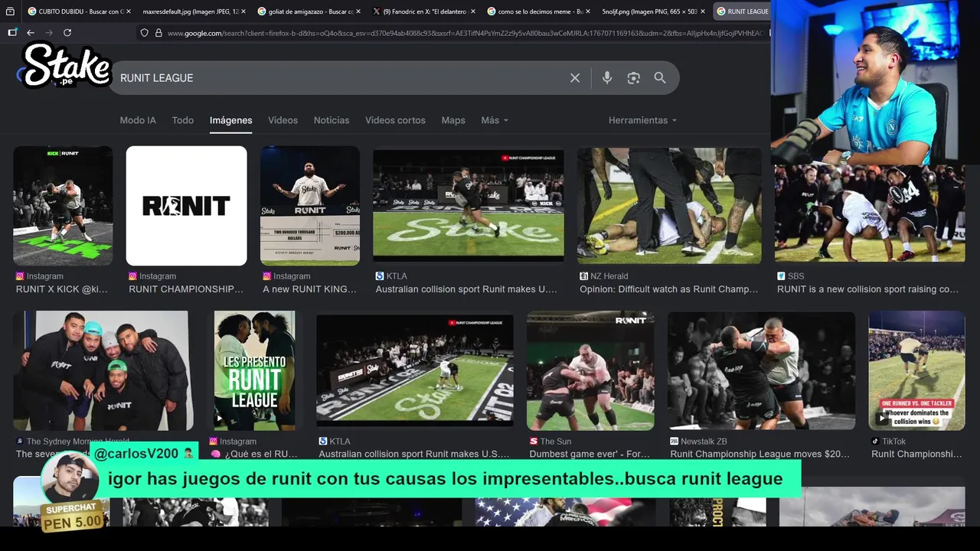Open second-row KTLA field image

415,370
